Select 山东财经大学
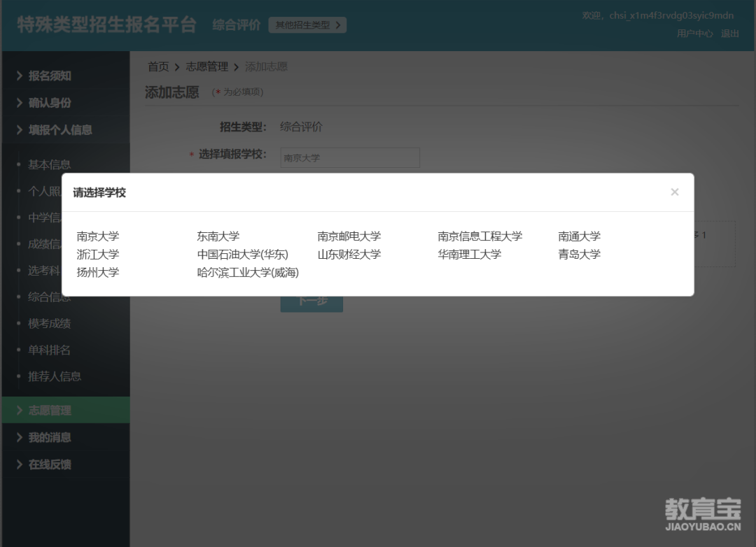The width and height of the screenshot is (756, 547). (349, 254)
